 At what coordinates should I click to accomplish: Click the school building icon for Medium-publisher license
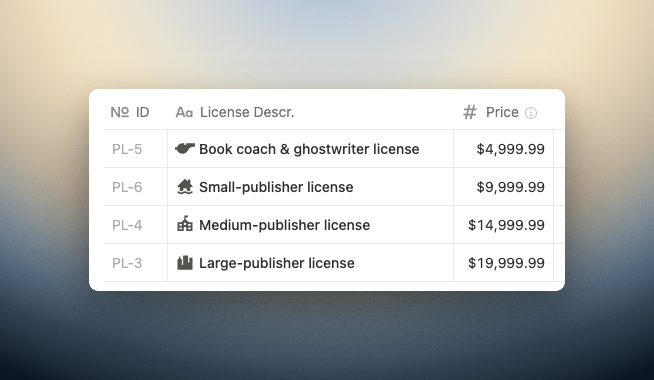click(185, 224)
